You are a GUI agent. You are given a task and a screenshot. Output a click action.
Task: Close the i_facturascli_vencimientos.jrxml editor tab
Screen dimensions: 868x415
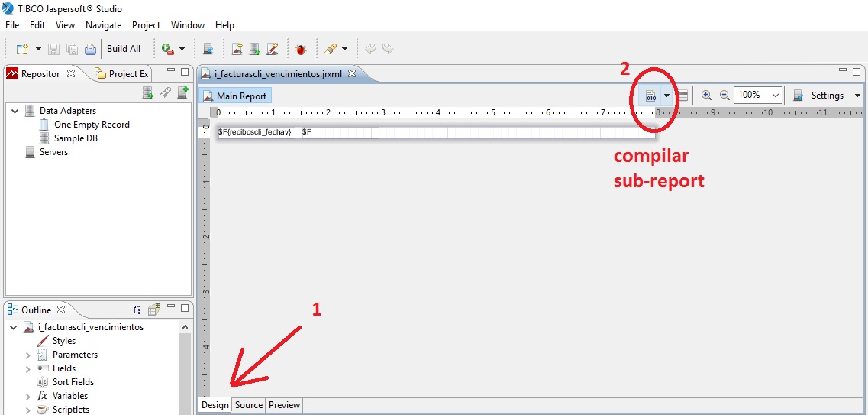pos(351,73)
